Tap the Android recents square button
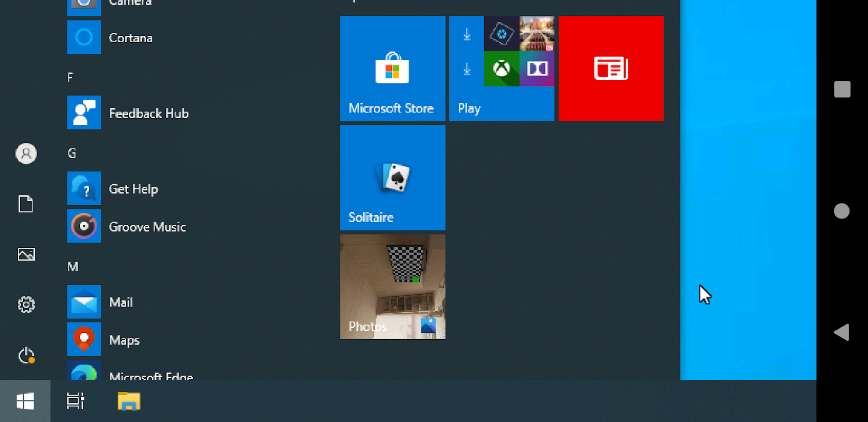 (x=842, y=89)
